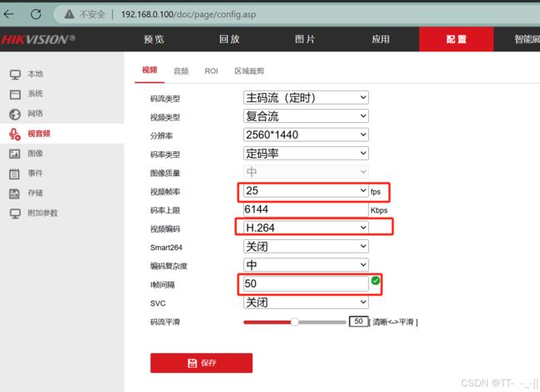
Task: Click the 存储 floppy disk icon in sidebar
Action: (14, 194)
